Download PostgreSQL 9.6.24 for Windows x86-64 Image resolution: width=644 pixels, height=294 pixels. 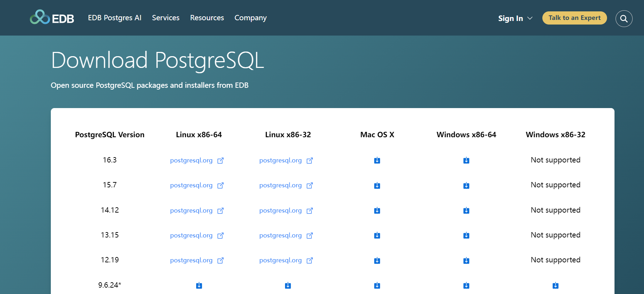pyautogui.click(x=466, y=285)
